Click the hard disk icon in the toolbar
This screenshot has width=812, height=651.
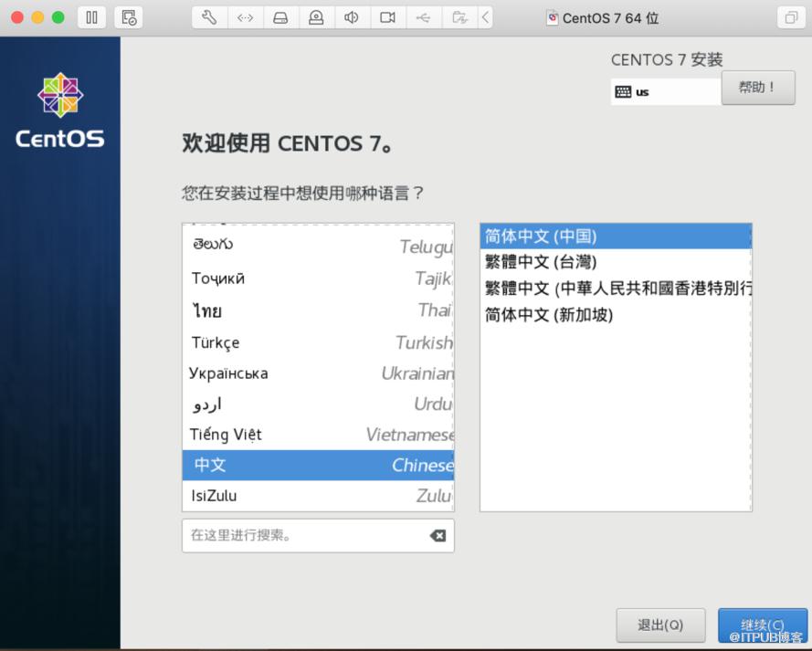[x=280, y=17]
